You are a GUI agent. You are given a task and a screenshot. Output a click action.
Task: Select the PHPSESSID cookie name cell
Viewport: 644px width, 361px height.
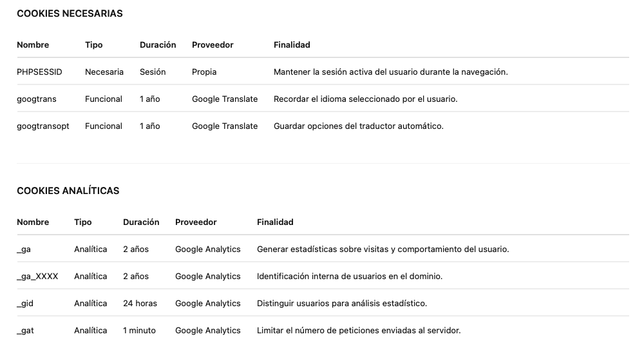(x=39, y=72)
